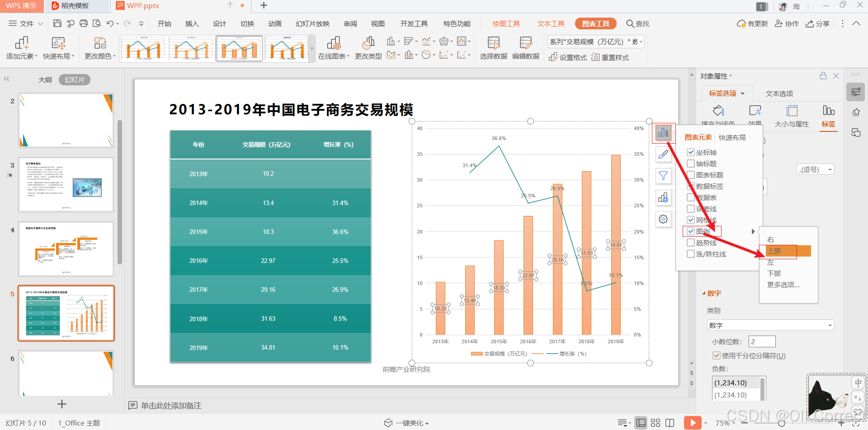Click Format Selection (设置格式) button
Screen dimensions: 868x430
click(568, 57)
